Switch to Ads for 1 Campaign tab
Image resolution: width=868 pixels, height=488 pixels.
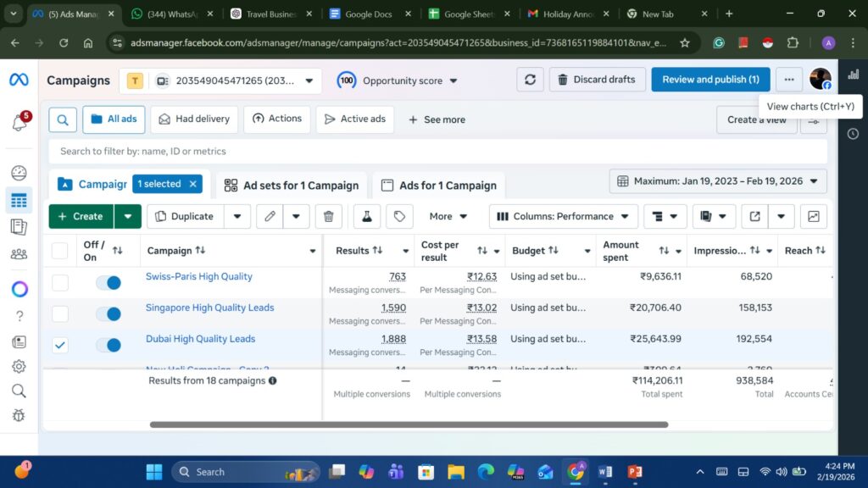[440, 186]
